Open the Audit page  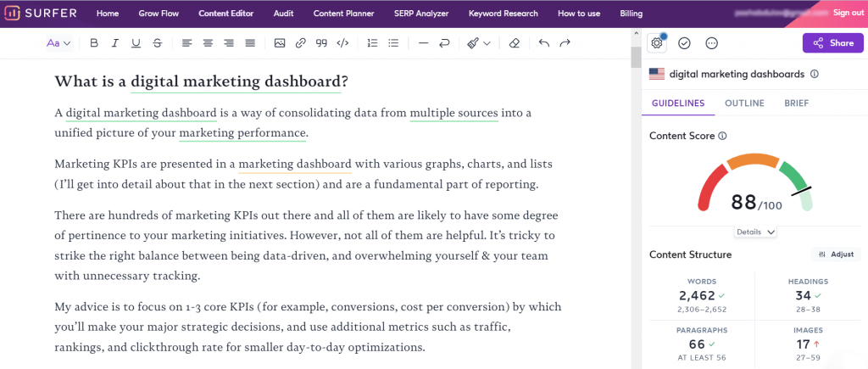click(283, 14)
